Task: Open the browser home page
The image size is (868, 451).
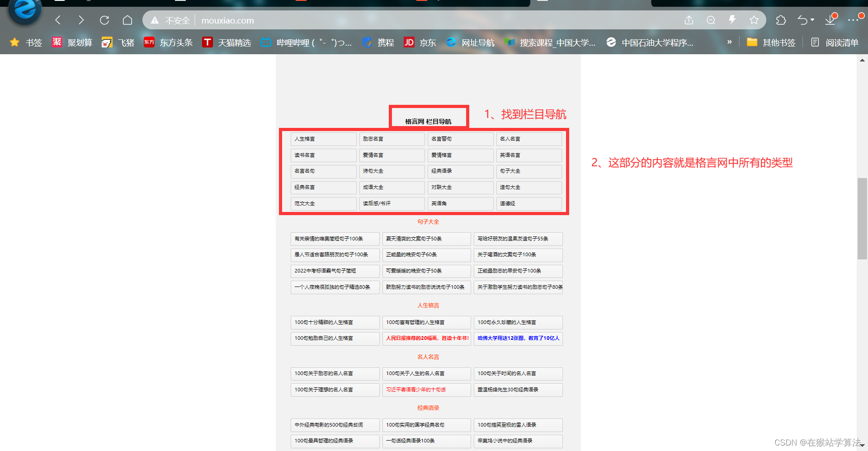Action: 127,20
